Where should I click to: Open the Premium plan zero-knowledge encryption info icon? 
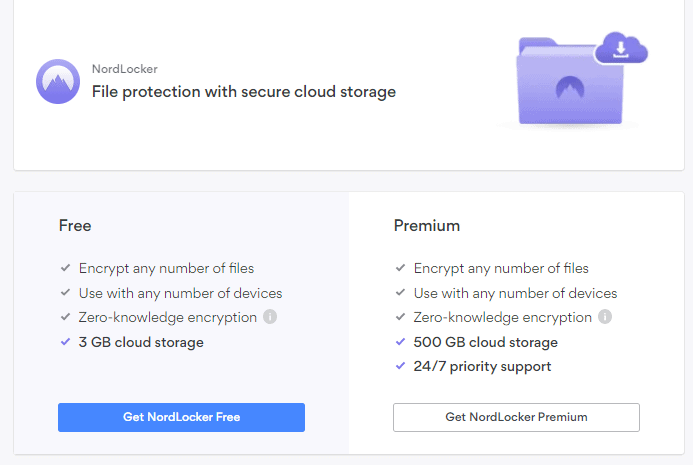605,318
